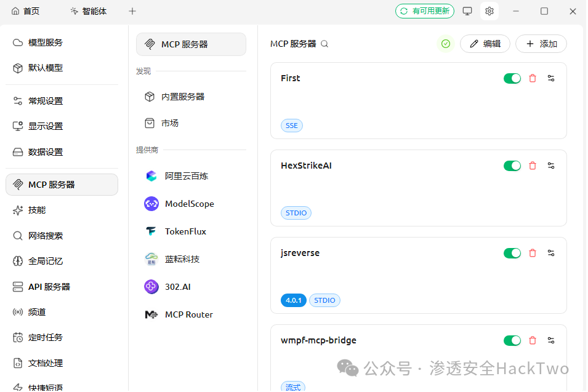Select MCP Router provider

191,315
